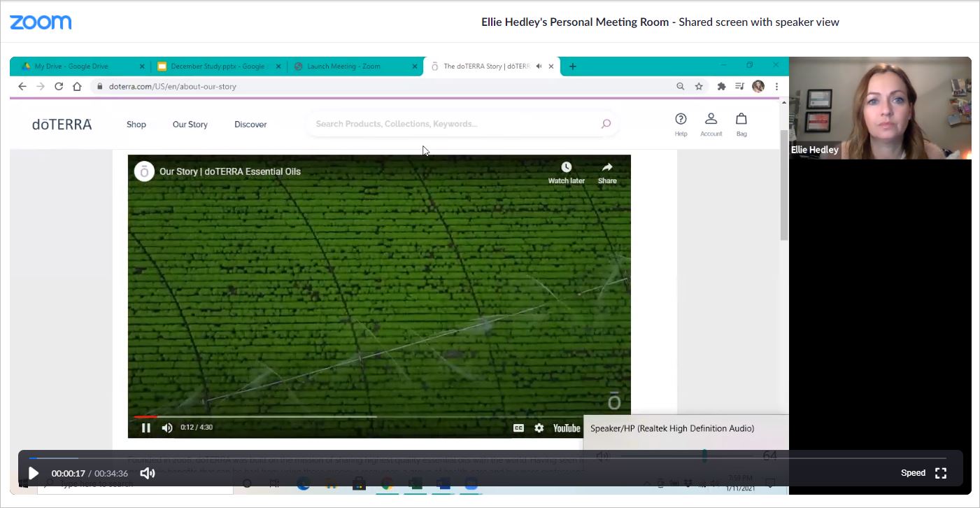The image size is (980, 508).
Task: Toggle YouTube closed captions
Action: click(518, 428)
